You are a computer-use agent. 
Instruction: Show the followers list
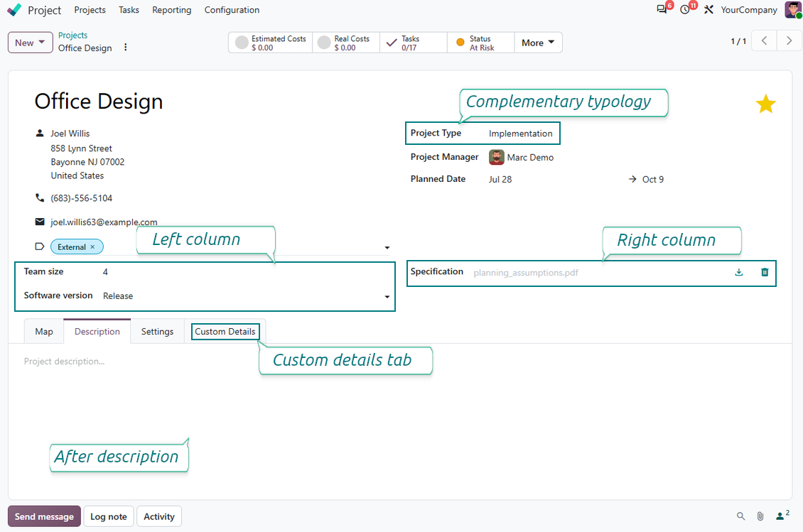click(x=782, y=515)
